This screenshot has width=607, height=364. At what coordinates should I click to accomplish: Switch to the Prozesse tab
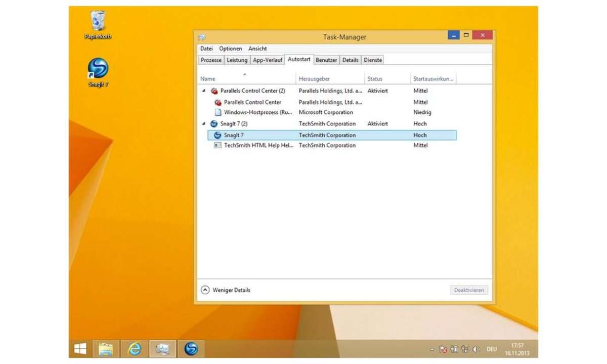pyautogui.click(x=211, y=60)
